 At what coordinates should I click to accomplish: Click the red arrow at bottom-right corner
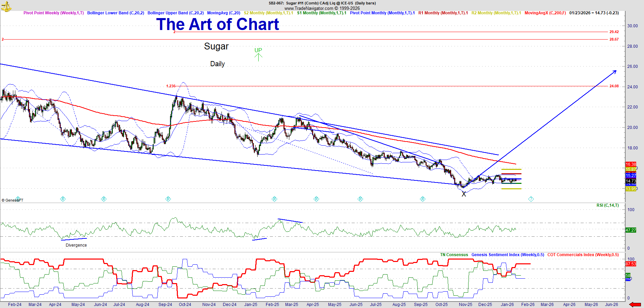point(635,305)
